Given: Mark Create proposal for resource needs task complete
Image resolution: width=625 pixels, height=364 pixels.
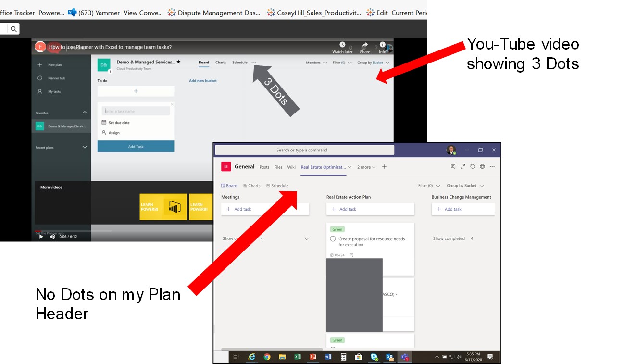Looking at the screenshot, I should [333, 239].
